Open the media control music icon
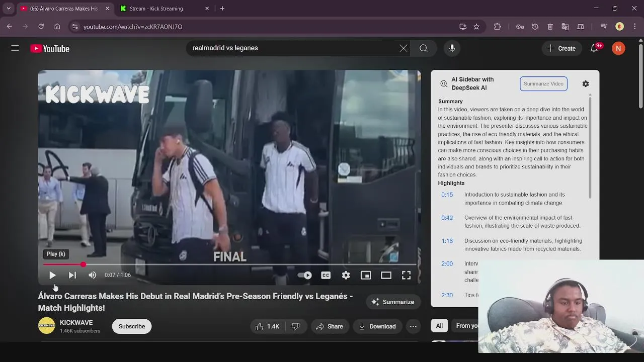Viewport: 644px width, 362px height. [604, 27]
